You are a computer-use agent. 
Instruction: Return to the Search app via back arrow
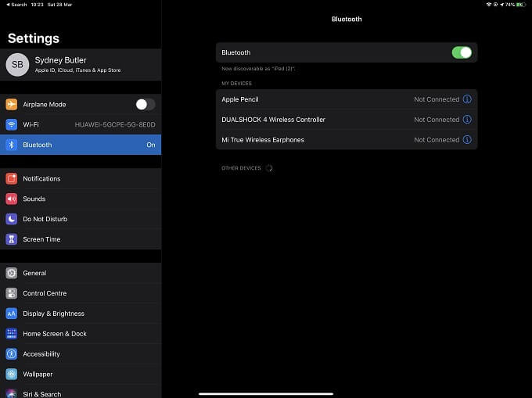(16, 5)
